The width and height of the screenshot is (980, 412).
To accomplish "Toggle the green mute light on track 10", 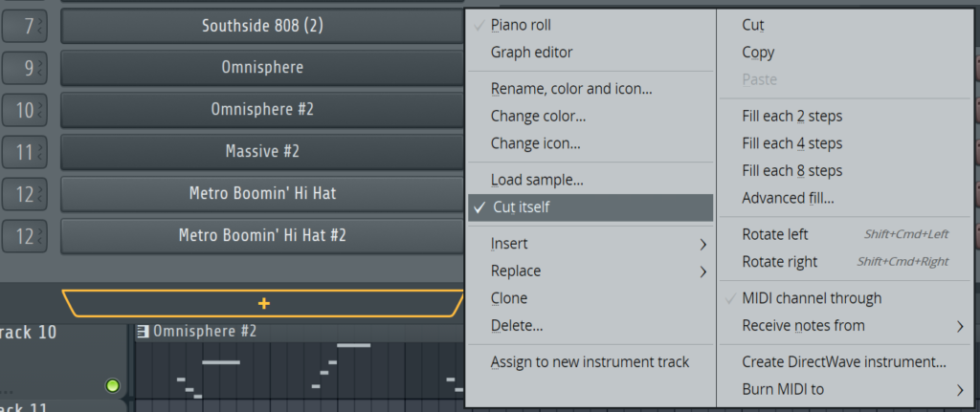I will [113, 386].
